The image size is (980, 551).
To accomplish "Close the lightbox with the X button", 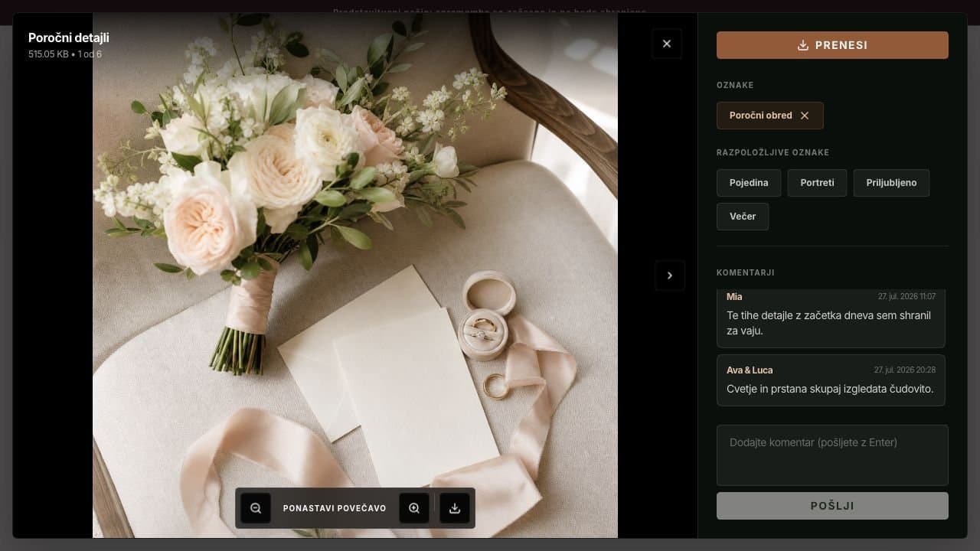I will [667, 44].
